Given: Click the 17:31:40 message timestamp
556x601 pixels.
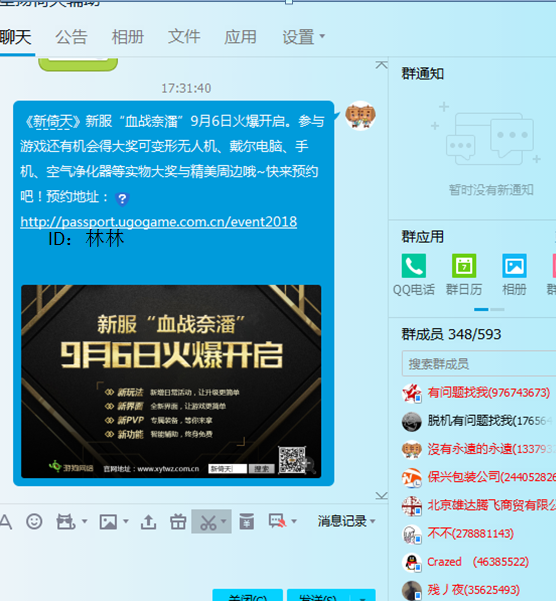Looking at the screenshot, I should (186, 89).
